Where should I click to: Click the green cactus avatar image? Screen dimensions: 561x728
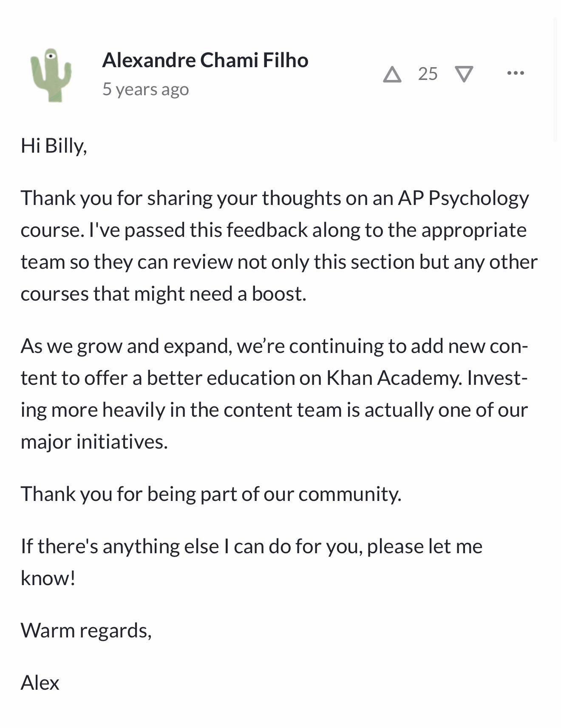(51, 75)
